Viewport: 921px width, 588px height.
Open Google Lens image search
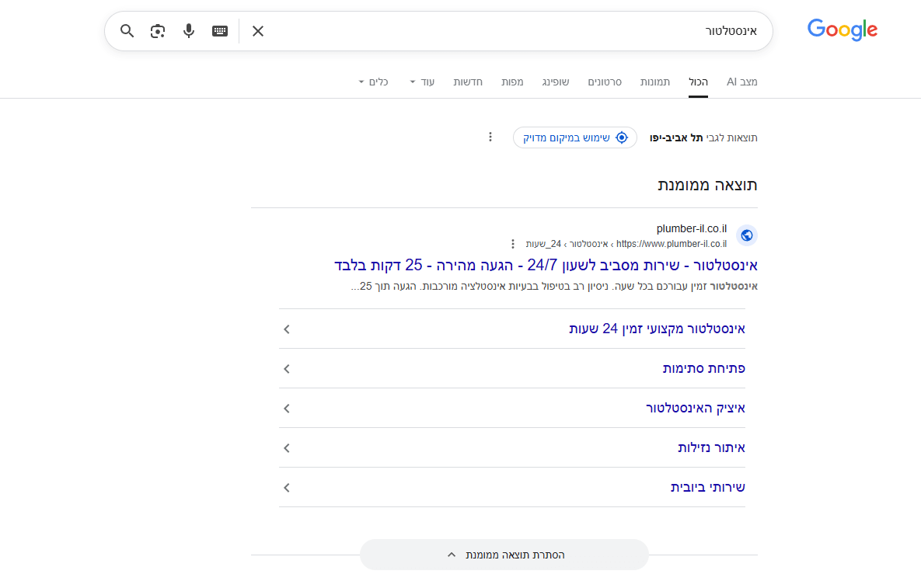tap(158, 31)
